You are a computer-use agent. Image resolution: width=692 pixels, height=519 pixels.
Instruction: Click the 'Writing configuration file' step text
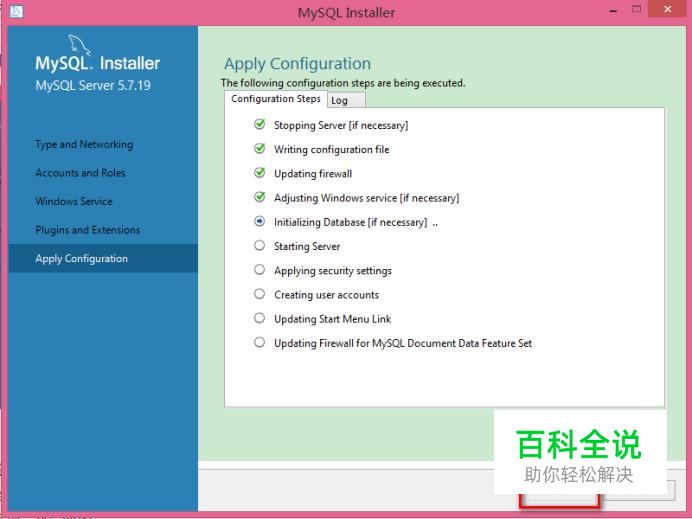(x=331, y=150)
